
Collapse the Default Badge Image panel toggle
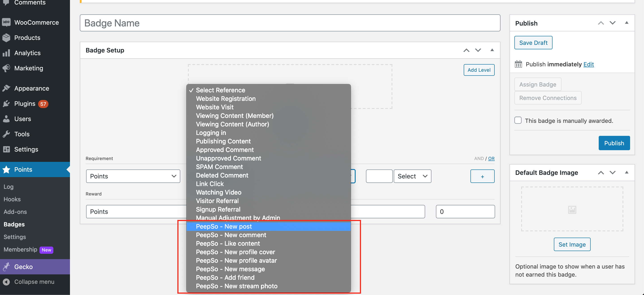(627, 172)
